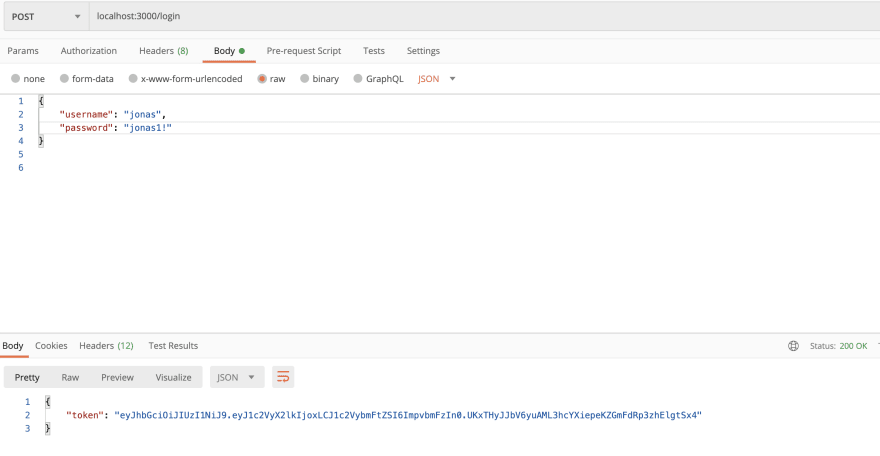The image size is (880, 456).
Task: Click the JWT token value in response
Action: coord(408,416)
